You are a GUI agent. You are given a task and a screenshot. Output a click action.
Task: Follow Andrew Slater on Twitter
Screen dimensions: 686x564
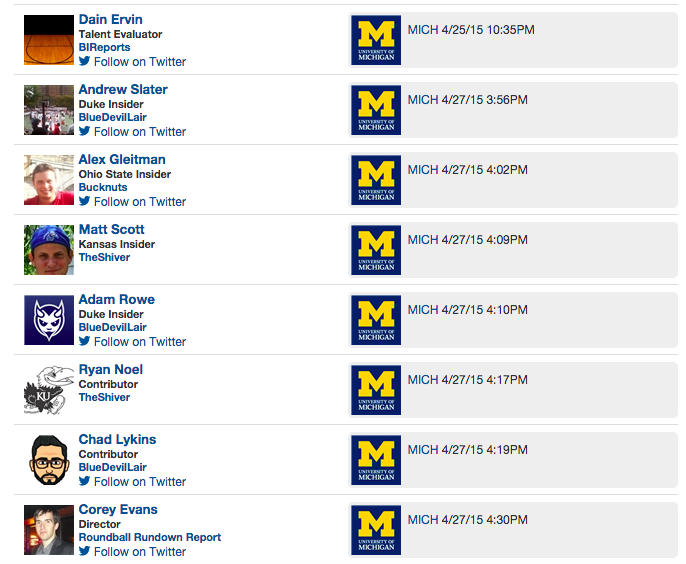(x=139, y=132)
